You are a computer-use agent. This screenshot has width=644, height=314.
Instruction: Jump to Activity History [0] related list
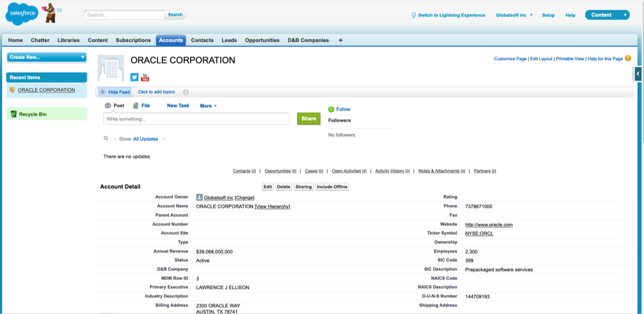pyautogui.click(x=392, y=171)
